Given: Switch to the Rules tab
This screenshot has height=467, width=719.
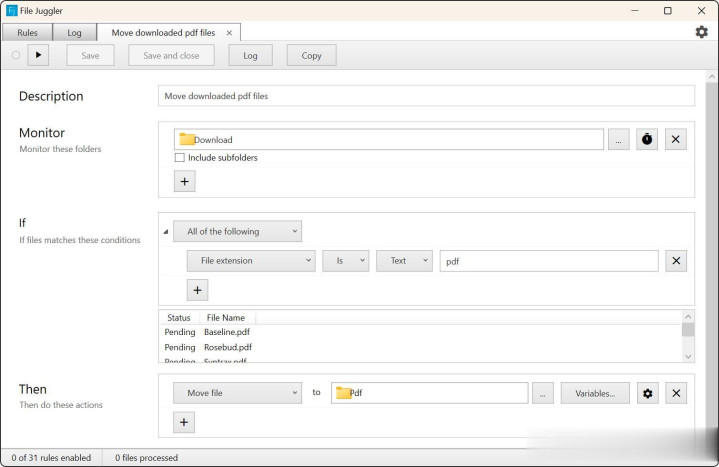Looking at the screenshot, I should (x=27, y=33).
